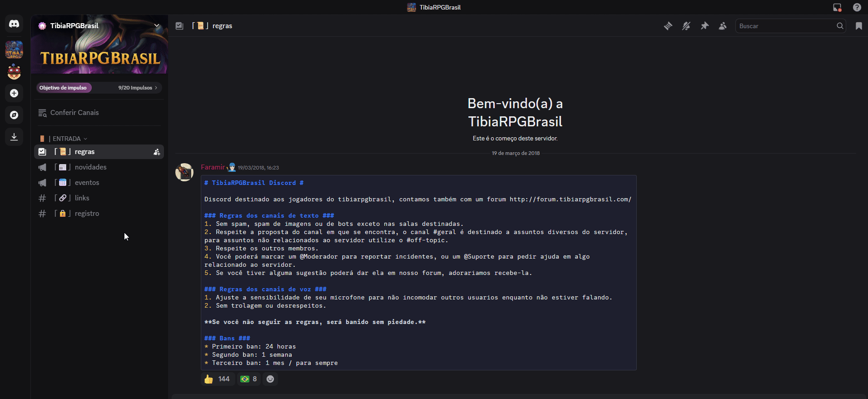Click the Download Apps arrow icon
The image size is (868, 399).
point(14,137)
